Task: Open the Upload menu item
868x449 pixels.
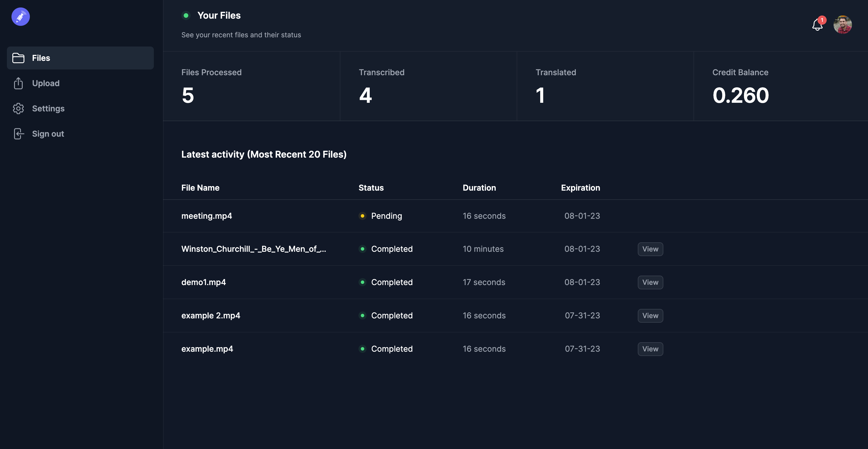Action: click(46, 83)
